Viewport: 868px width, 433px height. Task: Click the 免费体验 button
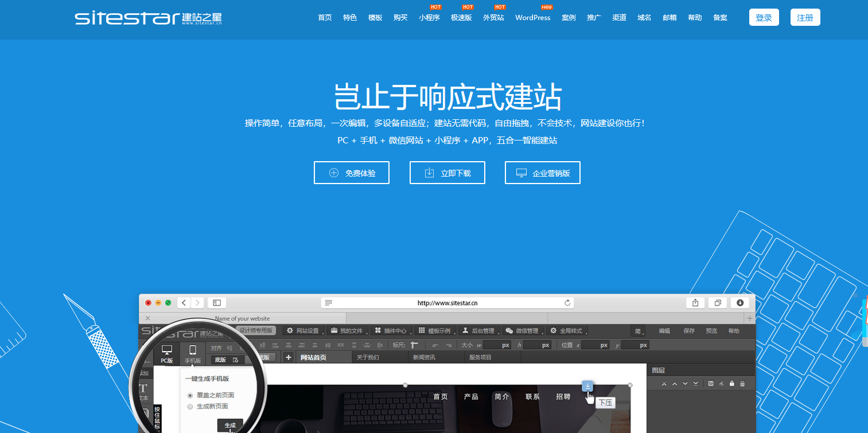[352, 173]
